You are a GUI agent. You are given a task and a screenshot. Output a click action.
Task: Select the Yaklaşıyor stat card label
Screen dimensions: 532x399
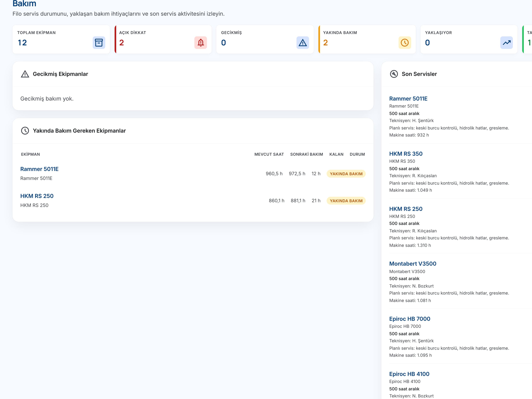click(x=438, y=33)
